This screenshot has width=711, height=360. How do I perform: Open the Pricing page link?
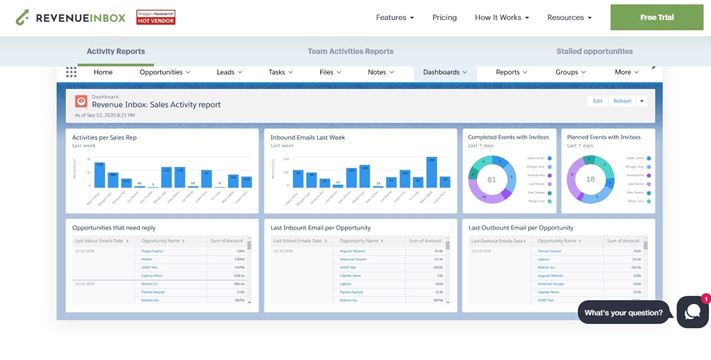pos(444,18)
